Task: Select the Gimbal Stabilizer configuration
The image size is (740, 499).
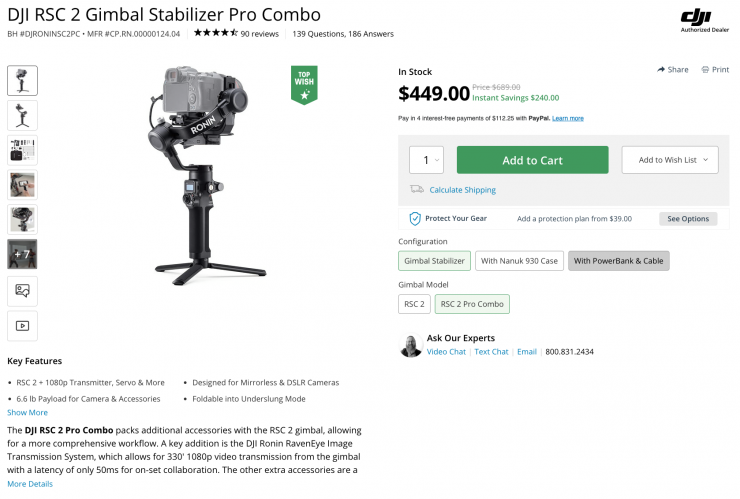Action: click(433, 261)
